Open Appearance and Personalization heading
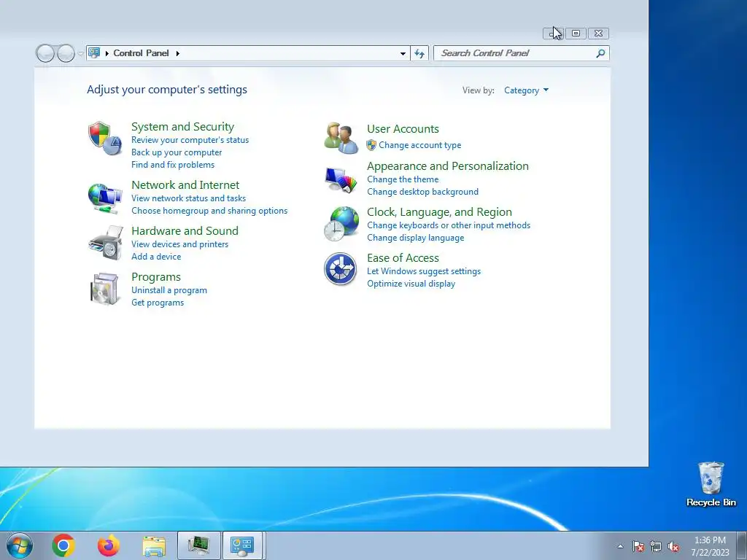This screenshot has width=747, height=560. pos(447,166)
